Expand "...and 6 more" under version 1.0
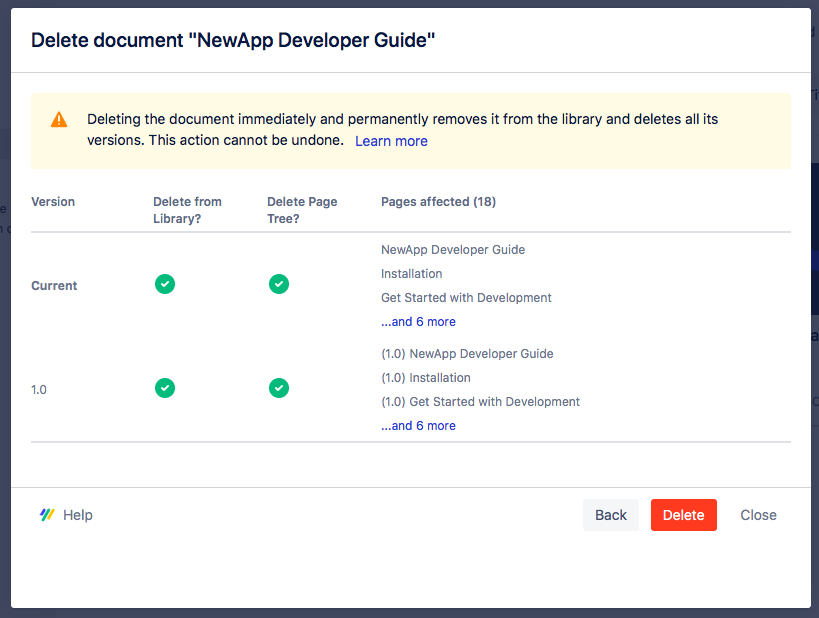 [418, 426]
